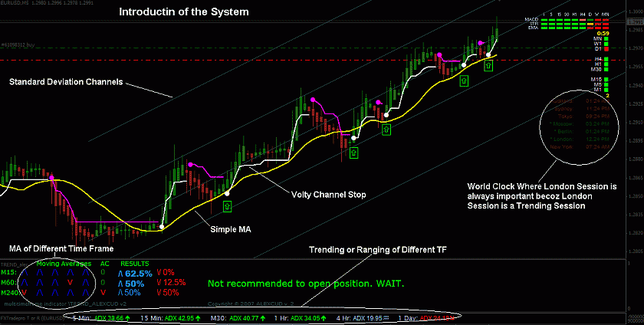Click the green up arrow after ADX 40.77
Image resolution: width=644 pixels, height=325 pixels.
263,317
